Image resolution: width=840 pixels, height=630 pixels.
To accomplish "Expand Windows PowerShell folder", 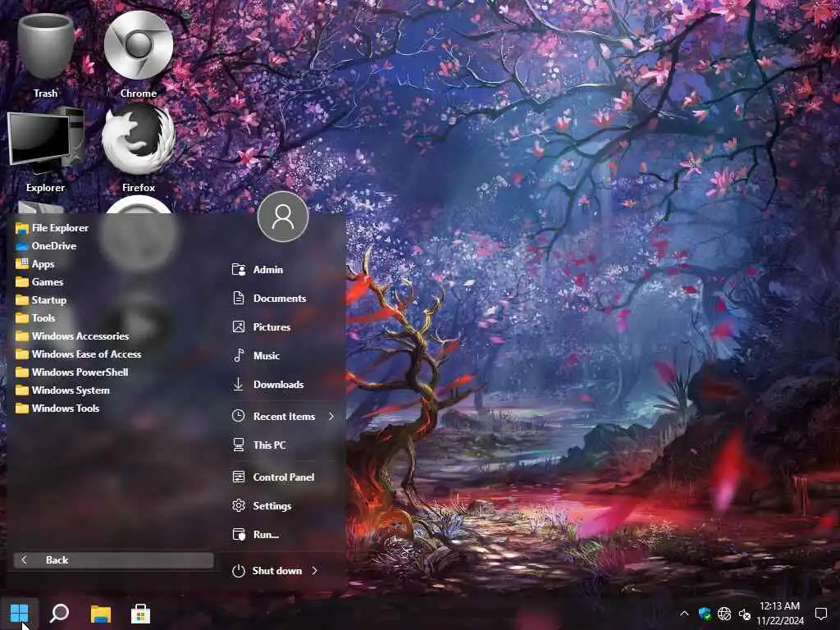I will (72, 372).
